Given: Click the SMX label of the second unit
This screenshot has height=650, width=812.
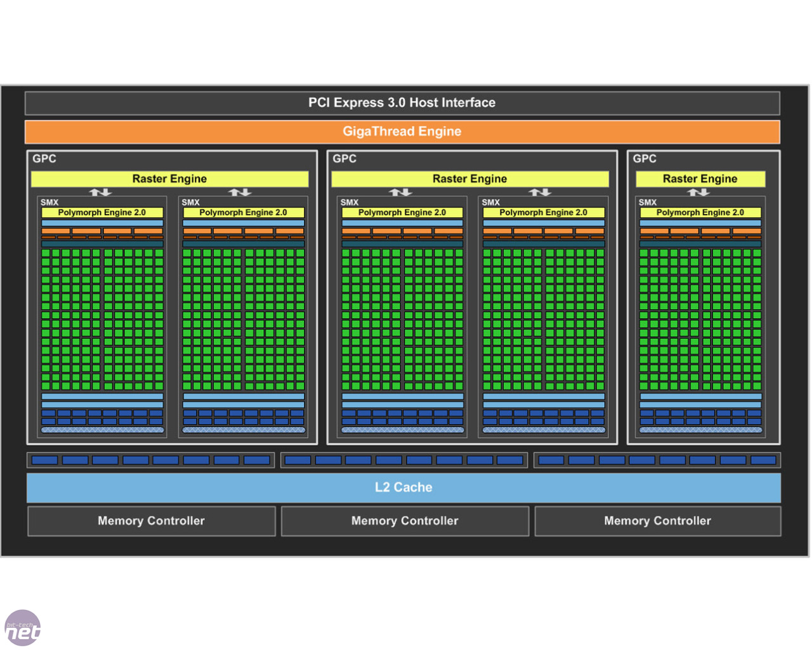Looking at the screenshot, I should tap(191, 202).
